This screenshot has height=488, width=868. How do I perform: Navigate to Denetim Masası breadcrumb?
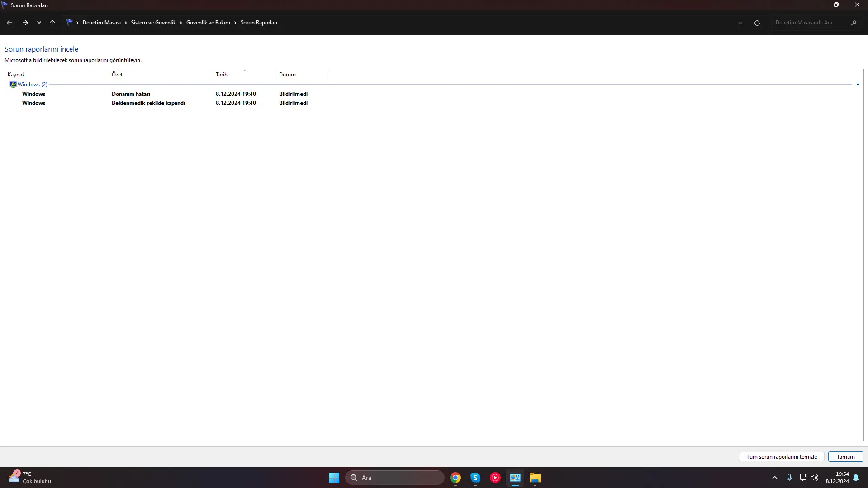(x=101, y=23)
